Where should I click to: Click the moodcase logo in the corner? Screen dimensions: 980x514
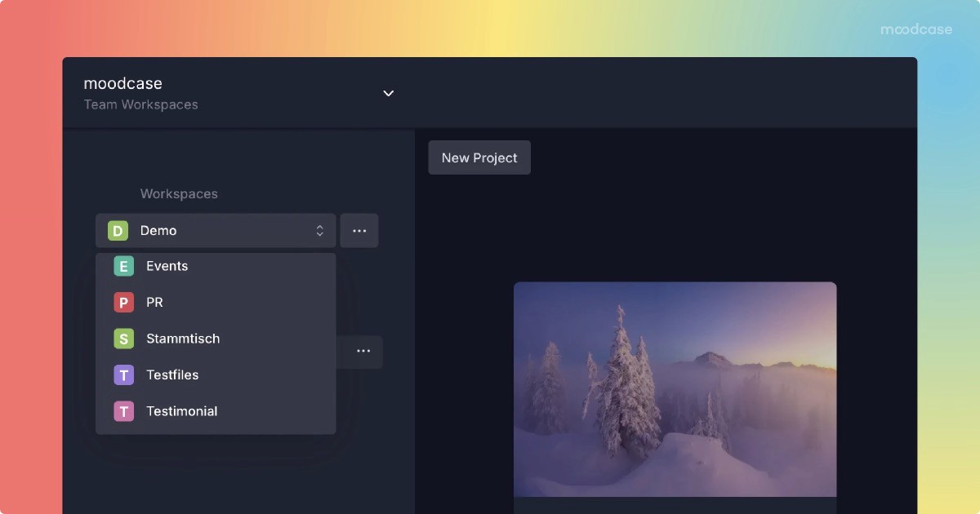[x=916, y=29]
